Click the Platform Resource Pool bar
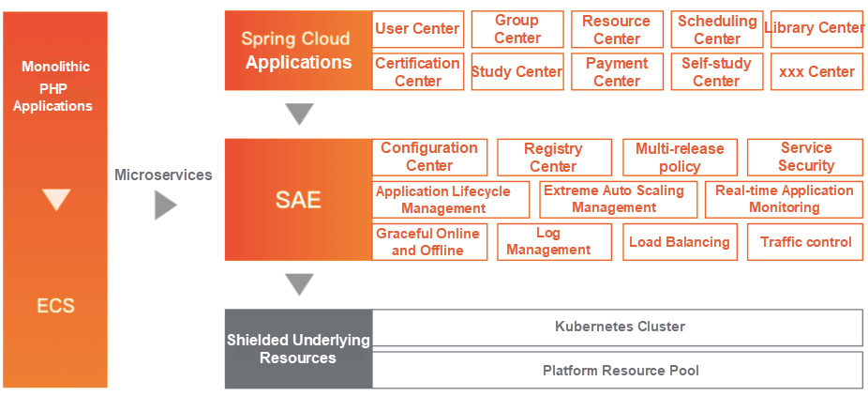This screenshot has height=396, width=868. (617, 370)
